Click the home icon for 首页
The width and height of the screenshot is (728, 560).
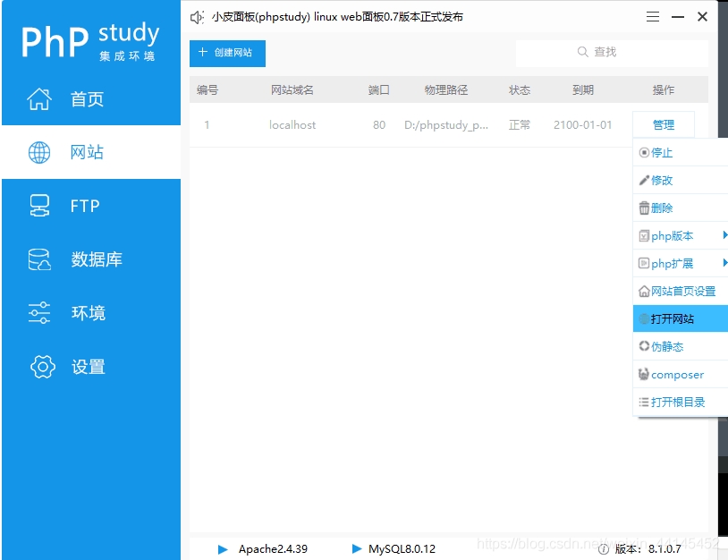click(x=39, y=99)
